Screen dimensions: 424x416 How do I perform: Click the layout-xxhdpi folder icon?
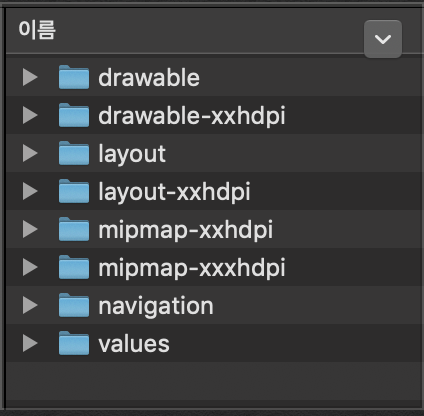point(74,191)
